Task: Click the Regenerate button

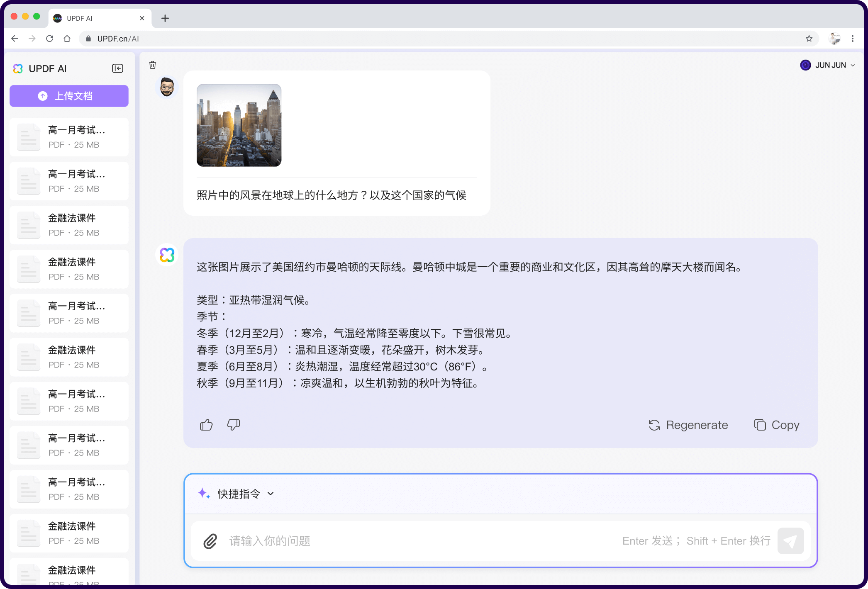Action: (x=688, y=425)
